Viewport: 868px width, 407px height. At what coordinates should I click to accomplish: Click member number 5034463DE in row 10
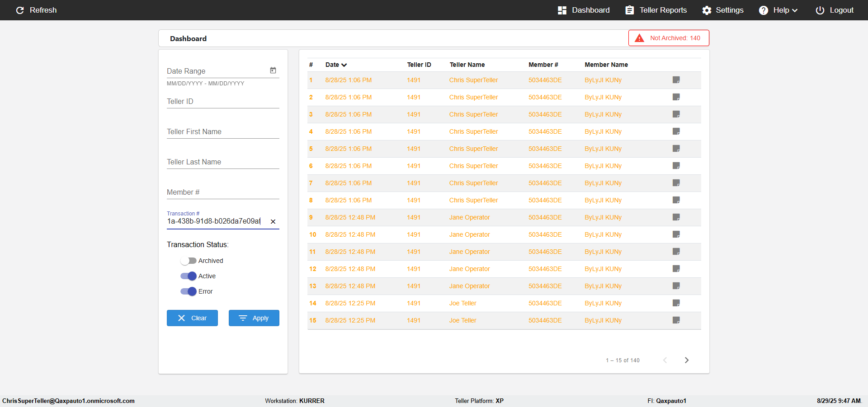[x=545, y=234]
